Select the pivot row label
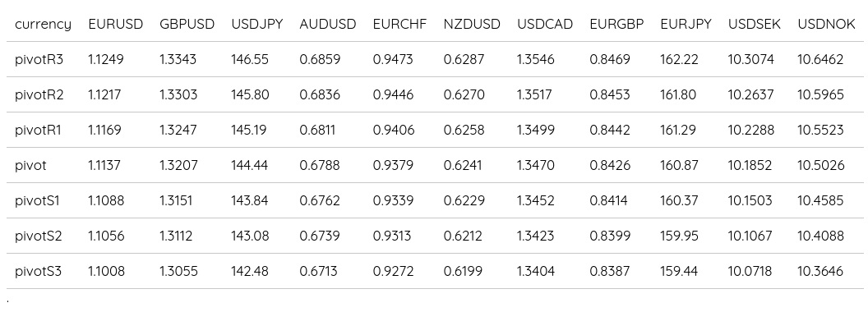868x312 pixels. pyautogui.click(x=31, y=165)
